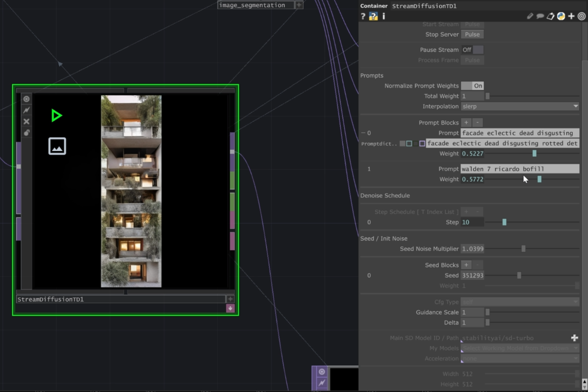Click the image viewer icon in the node

57,146
